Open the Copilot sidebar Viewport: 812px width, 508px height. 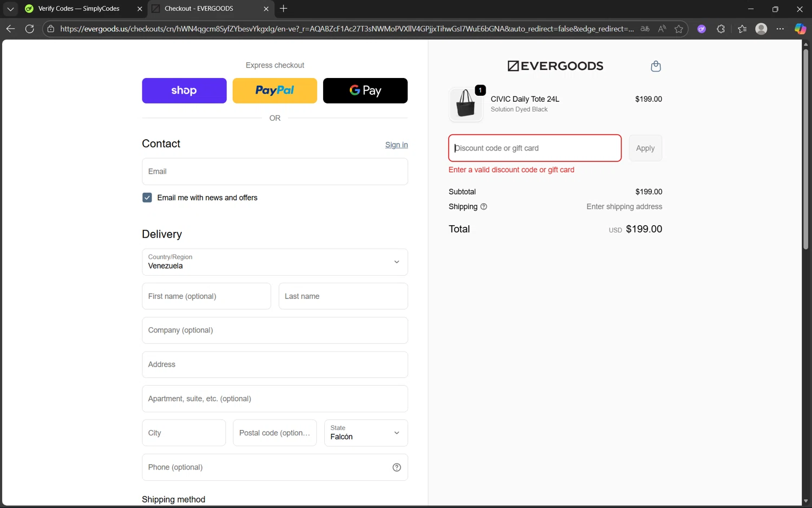(x=800, y=29)
